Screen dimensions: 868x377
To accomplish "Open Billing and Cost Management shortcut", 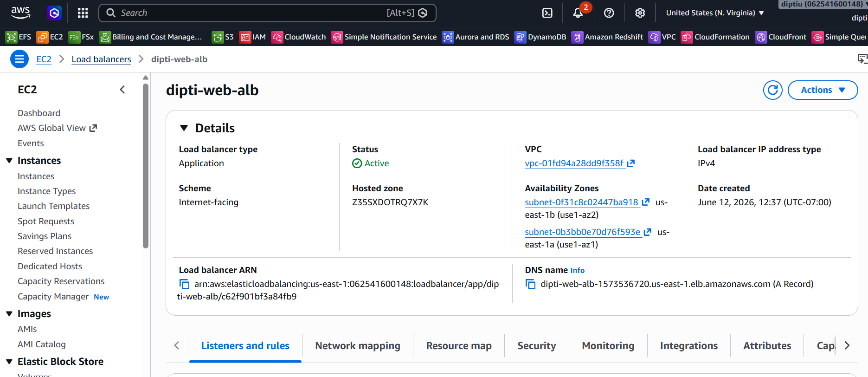I will point(151,37).
